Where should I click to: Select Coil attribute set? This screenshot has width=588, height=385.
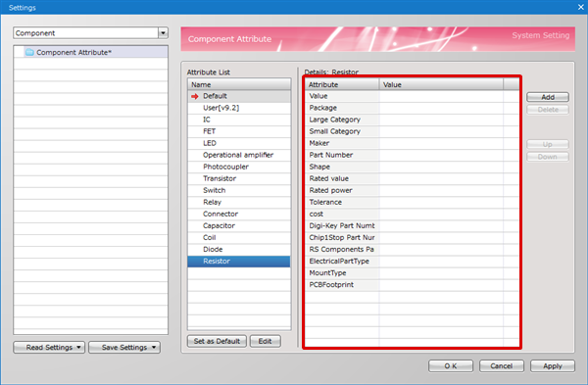pyautogui.click(x=239, y=238)
